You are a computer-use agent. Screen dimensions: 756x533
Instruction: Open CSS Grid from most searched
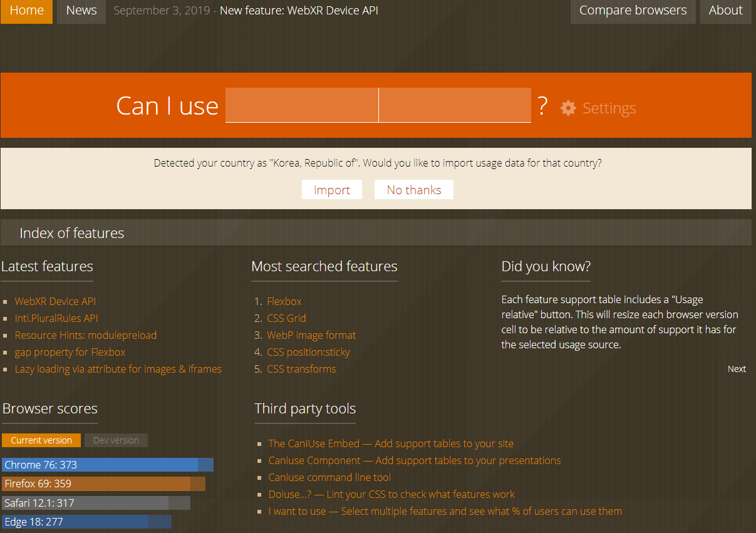(x=286, y=318)
